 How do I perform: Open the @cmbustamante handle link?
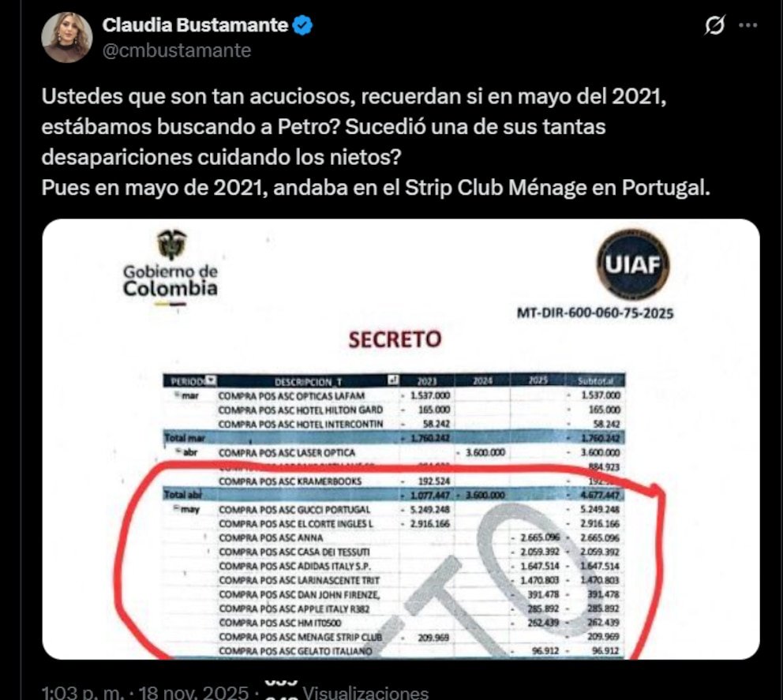coord(177,51)
